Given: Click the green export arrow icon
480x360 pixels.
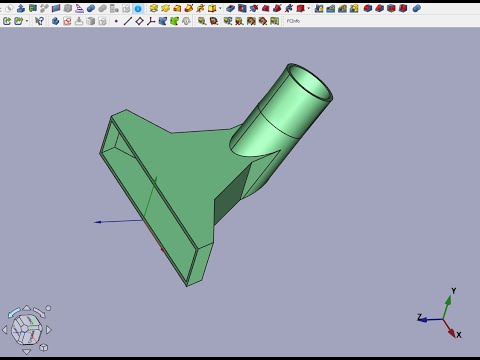Looking at the screenshot, I should (x=7, y=21).
